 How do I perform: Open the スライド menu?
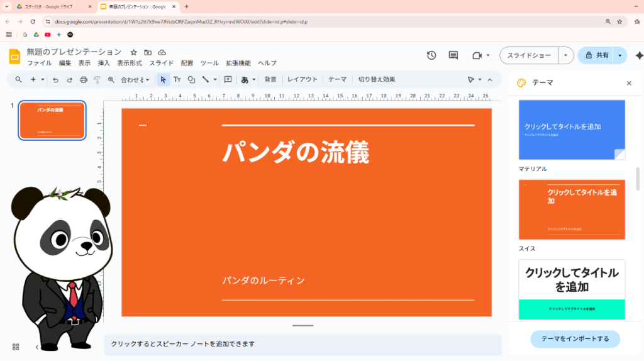[x=162, y=64]
